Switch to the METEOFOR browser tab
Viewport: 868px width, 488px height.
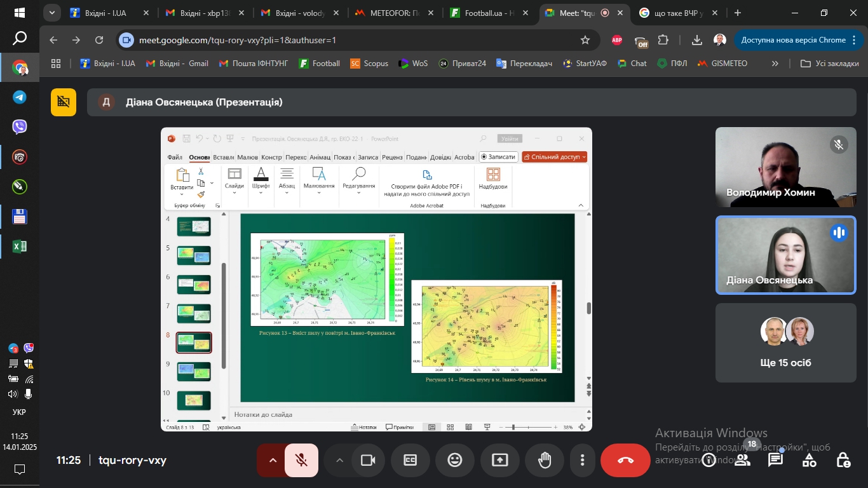coord(394,13)
